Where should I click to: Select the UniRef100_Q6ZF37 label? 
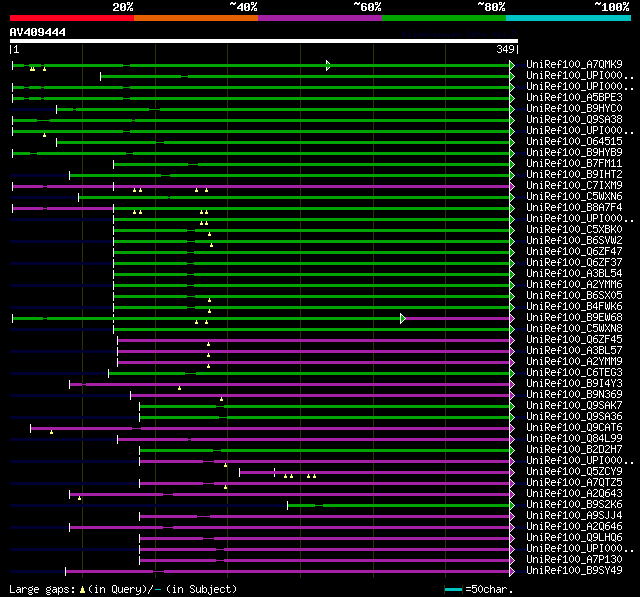coord(574,263)
